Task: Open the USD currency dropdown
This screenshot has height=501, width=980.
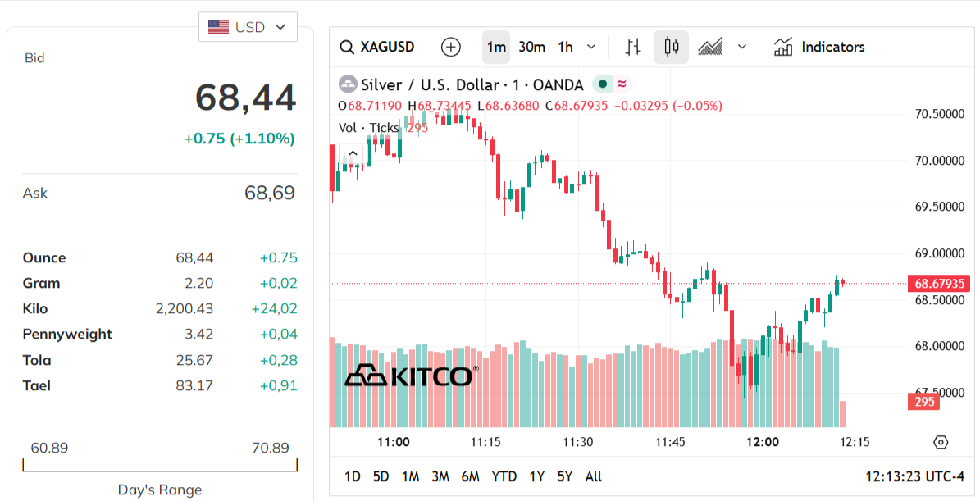Action: (x=248, y=27)
